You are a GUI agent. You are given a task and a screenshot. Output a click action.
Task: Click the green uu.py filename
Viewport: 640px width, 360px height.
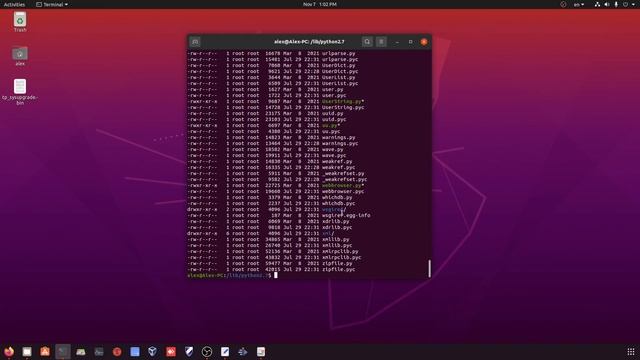(329, 126)
